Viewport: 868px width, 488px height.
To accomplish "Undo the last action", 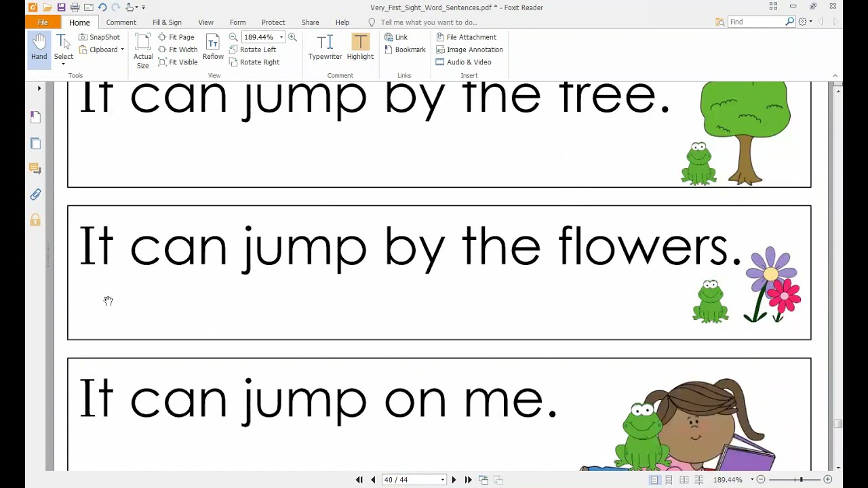I will pos(102,7).
